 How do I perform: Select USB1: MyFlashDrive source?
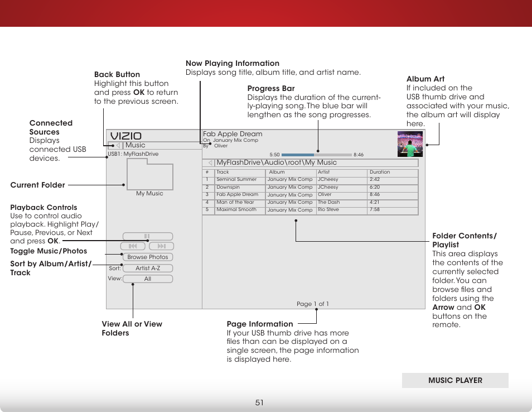point(133,154)
